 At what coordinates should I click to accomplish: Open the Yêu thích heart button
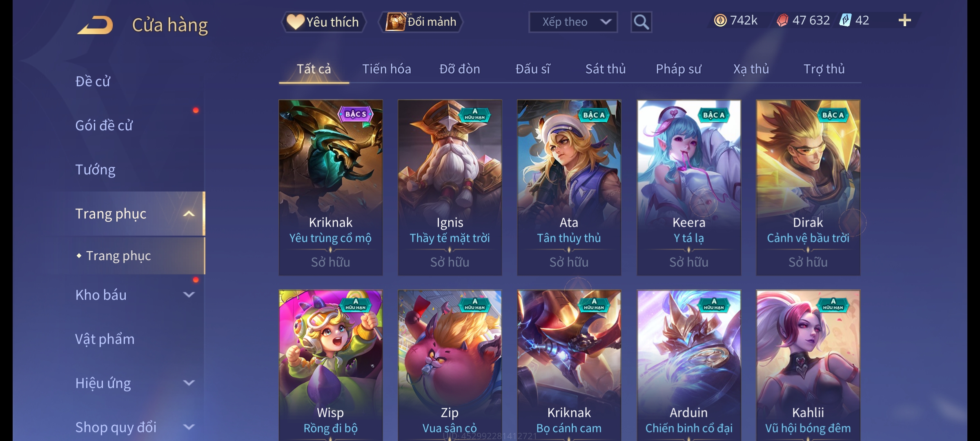point(324,22)
